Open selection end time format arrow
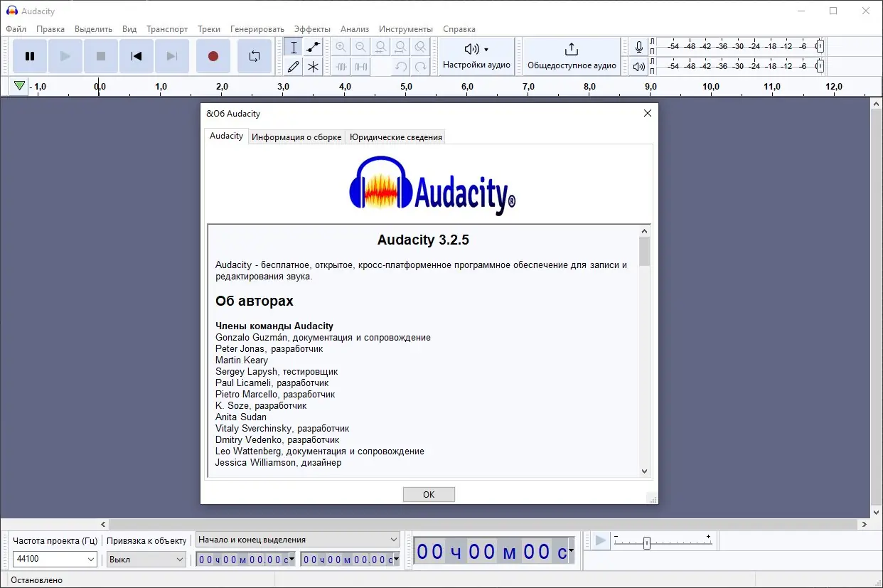 pyautogui.click(x=396, y=560)
